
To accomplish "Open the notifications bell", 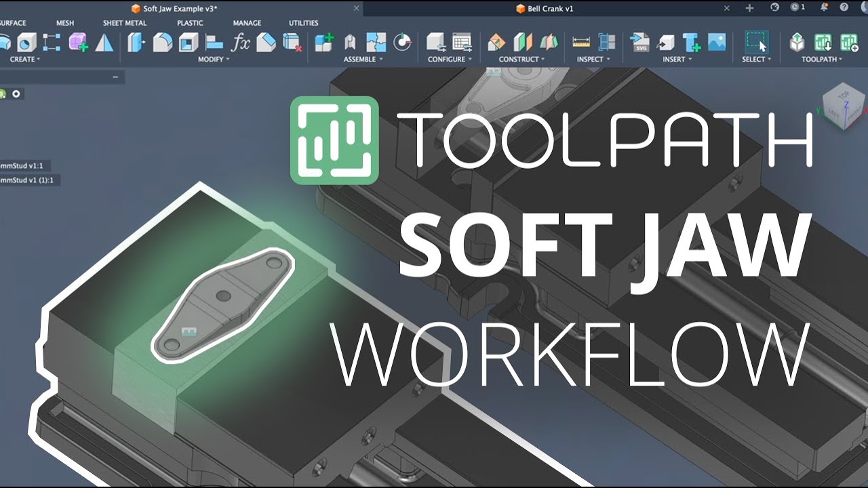I will pos(826,7).
